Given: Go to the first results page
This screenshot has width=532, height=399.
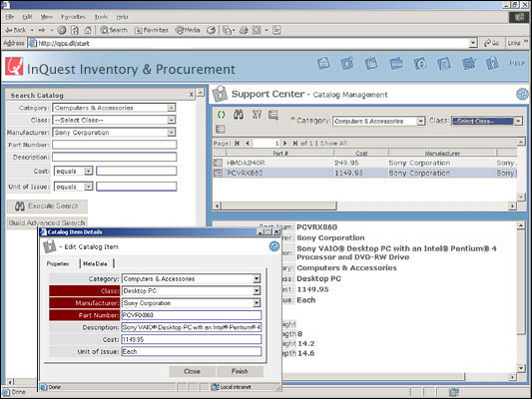Looking at the screenshot, I should click(238, 143).
